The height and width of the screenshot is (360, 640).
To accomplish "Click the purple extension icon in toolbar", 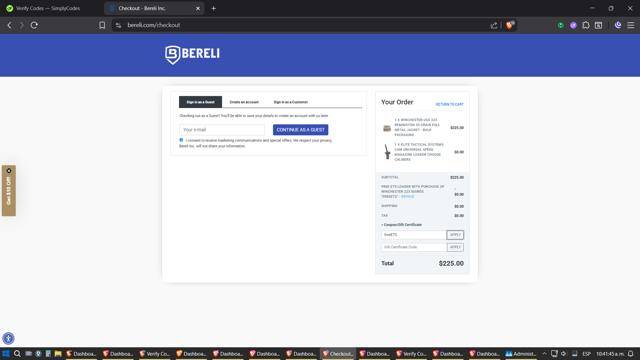I will (573, 25).
